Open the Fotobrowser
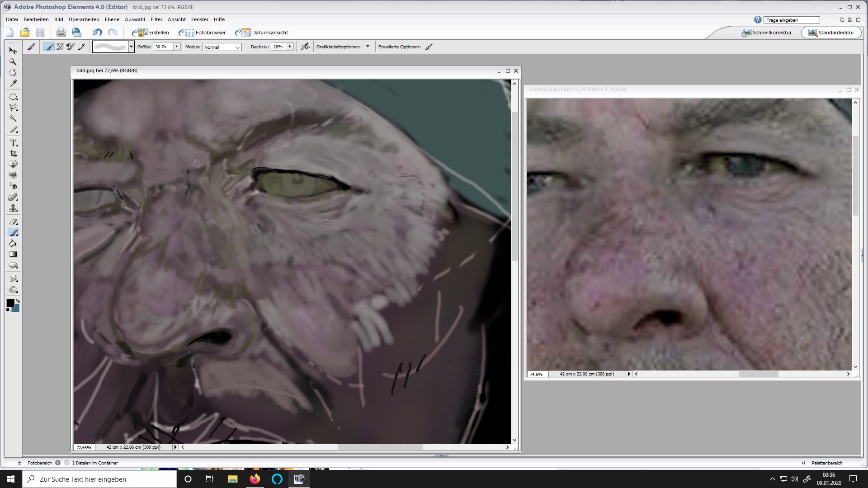The width and height of the screenshot is (868, 488). [202, 33]
